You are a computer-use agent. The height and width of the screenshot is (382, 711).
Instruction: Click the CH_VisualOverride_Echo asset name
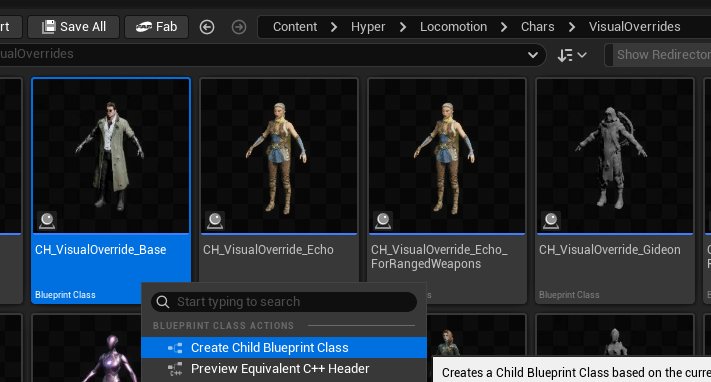pos(268,250)
